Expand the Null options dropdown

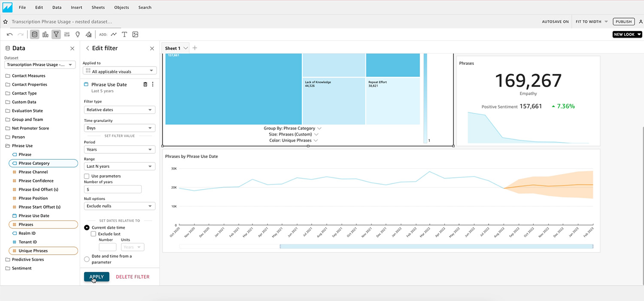pyautogui.click(x=119, y=206)
